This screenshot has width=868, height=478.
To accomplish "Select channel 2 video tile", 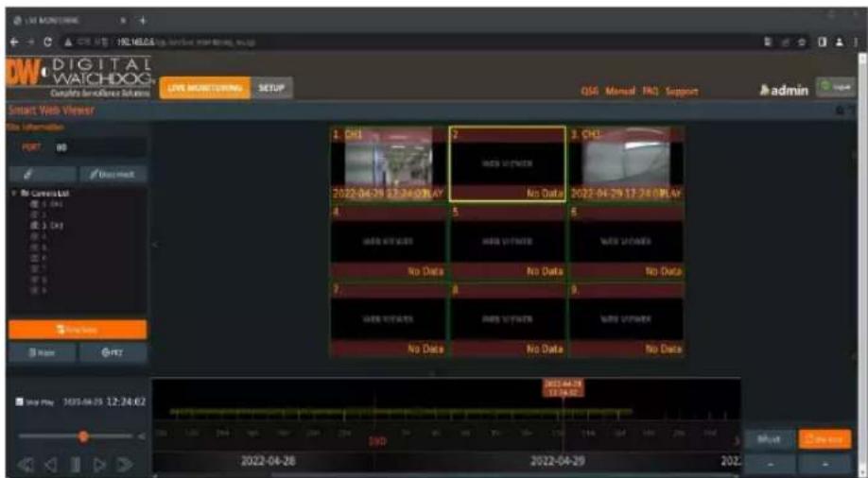I will point(508,163).
